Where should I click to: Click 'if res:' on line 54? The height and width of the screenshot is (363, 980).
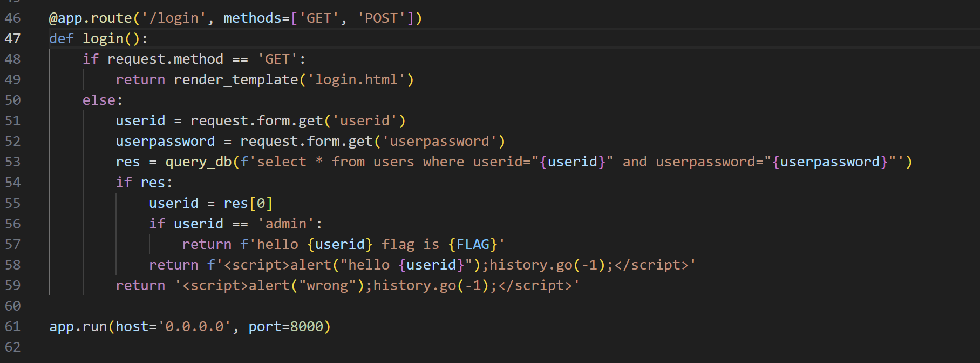point(144,183)
